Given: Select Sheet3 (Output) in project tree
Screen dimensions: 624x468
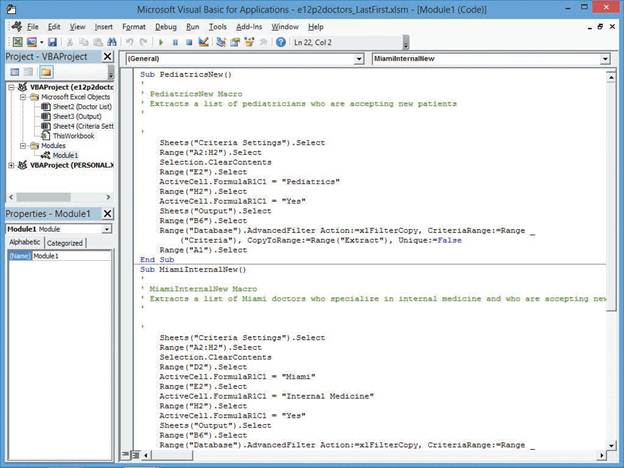Looking at the screenshot, I should [x=76, y=116].
